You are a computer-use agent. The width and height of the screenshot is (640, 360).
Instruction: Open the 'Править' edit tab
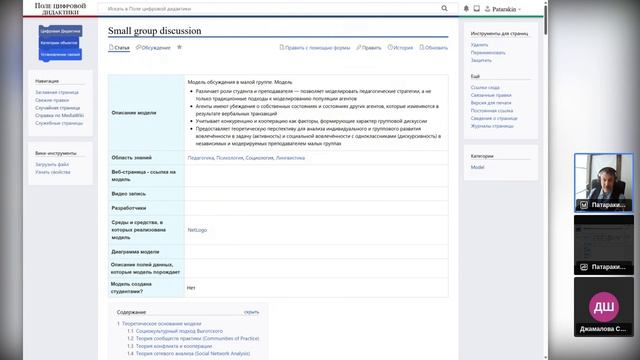pos(369,48)
